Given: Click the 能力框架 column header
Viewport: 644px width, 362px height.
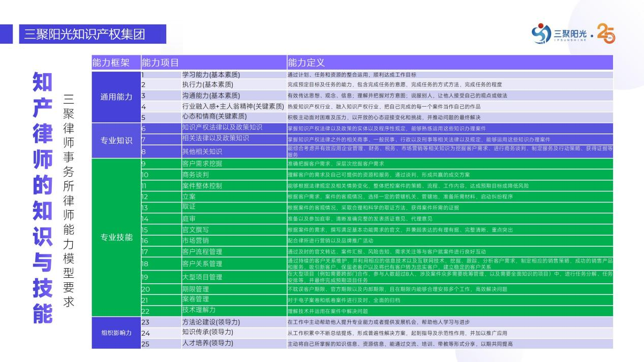Looking at the screenshot, I should 116,63.
